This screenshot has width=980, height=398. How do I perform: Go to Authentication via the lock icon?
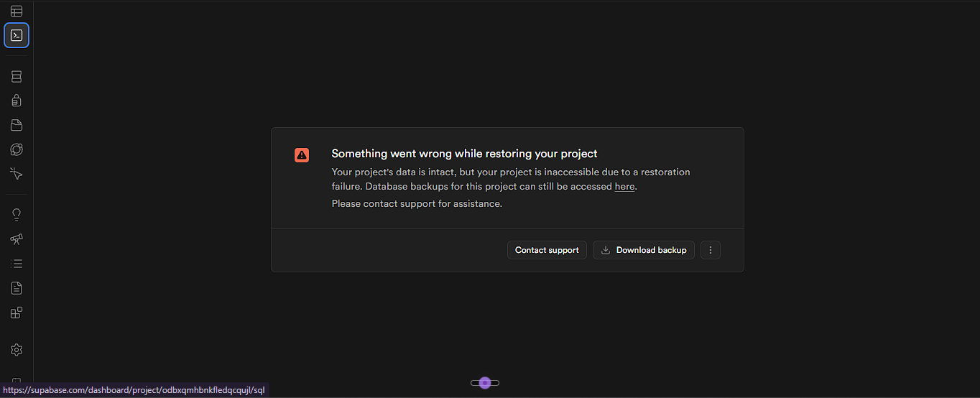[x=17, y=101]
